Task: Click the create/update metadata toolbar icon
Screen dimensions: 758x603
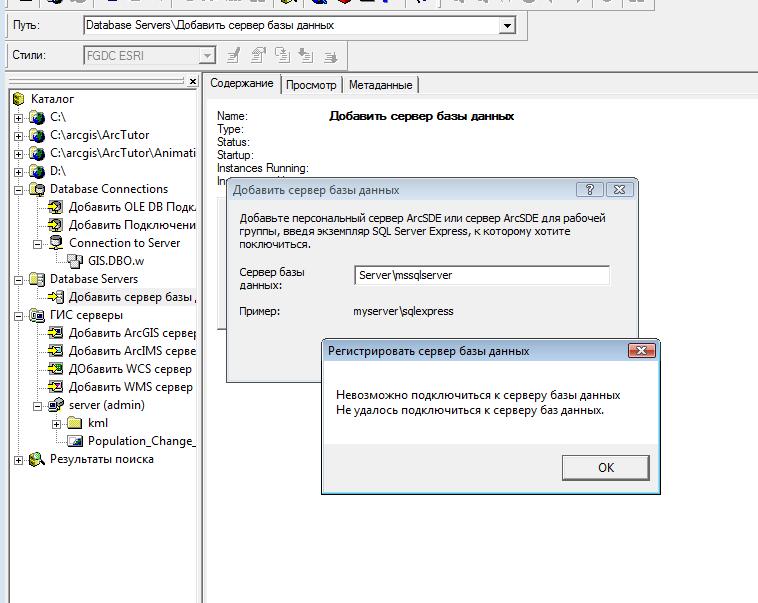Action: [x=282, y=56]
